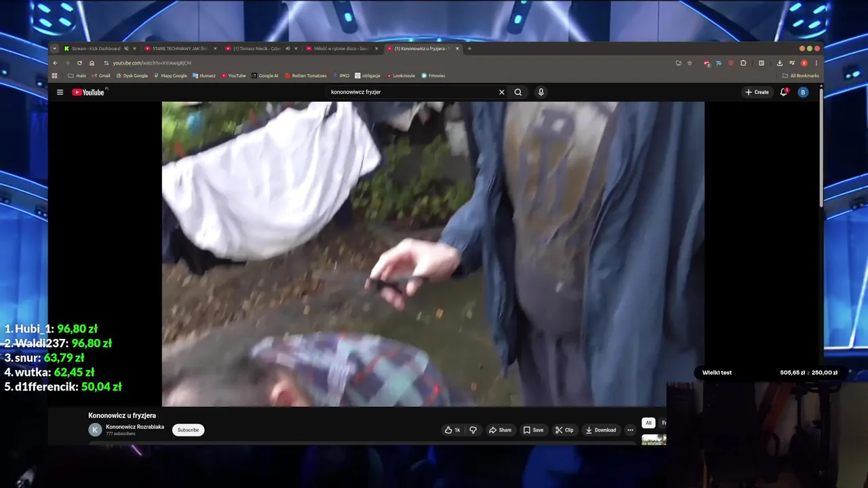Start voice search with the microphone
This screenshot has height=488, width=868.
540,92
